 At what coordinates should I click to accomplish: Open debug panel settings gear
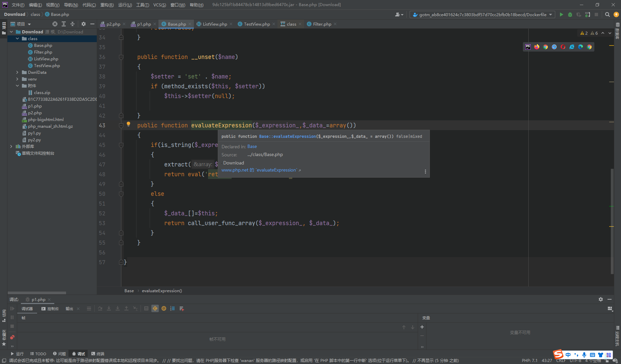[601, 299]
